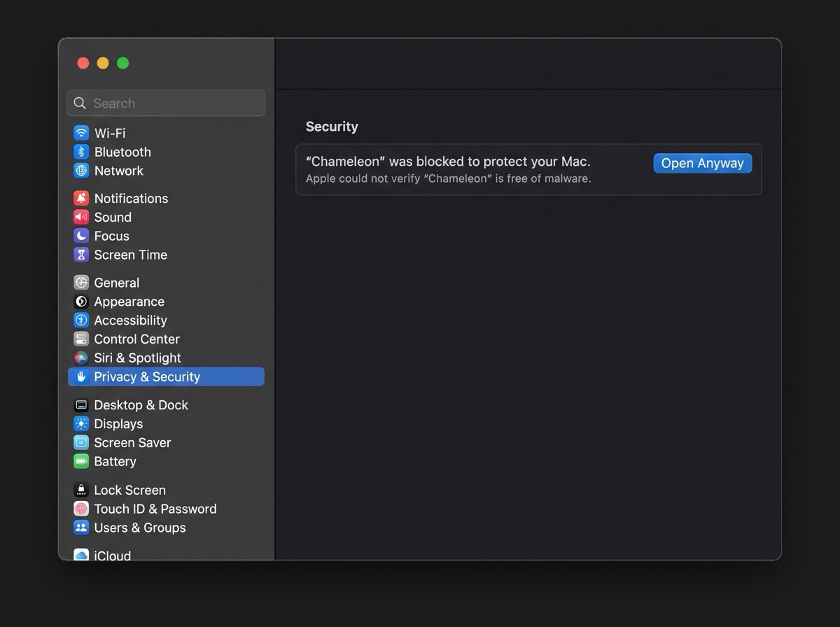The width and height of the screenshot is (840, 627).
Task: Open the Notifications pane
Action: (x=131, y=198)
